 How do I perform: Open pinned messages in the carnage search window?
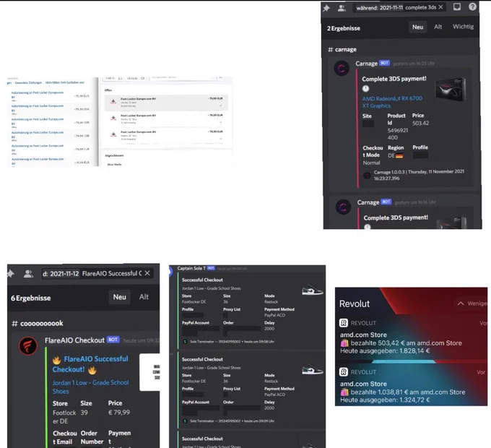326,8
